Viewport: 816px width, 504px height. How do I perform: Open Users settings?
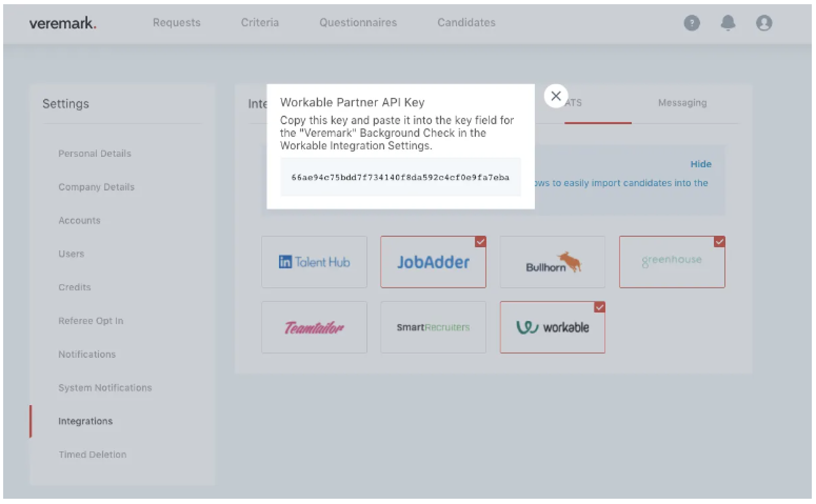72,254
